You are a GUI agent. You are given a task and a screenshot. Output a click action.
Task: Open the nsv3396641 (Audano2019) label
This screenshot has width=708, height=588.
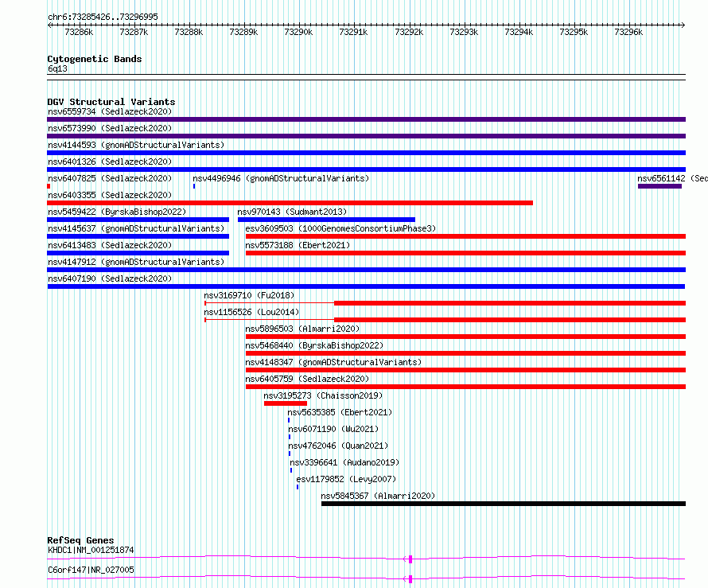click(x=344, y=462)
